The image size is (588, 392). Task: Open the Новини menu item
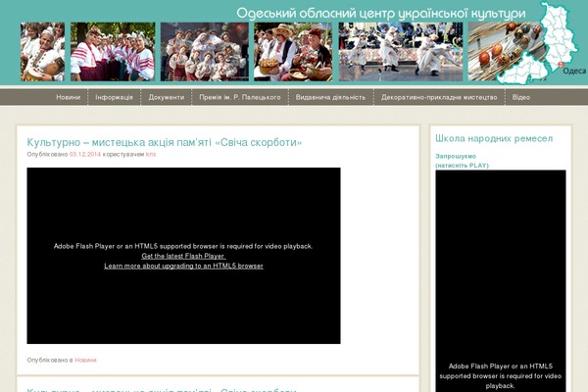coord(69,97)
